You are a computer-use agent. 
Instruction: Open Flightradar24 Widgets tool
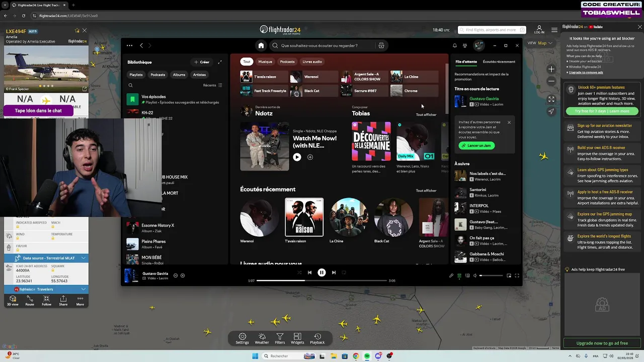[297, 338]
